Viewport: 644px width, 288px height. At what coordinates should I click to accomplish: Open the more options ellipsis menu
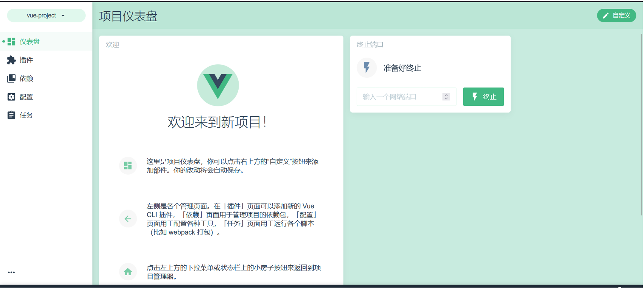point(11,272)
